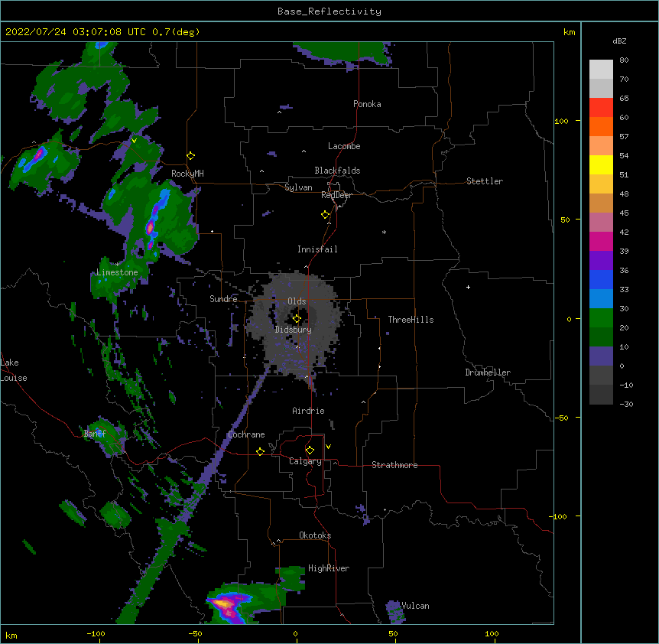Click the yellow diamond marker above Calgary label
The width and height of the screenshot is (659, 644).
310,450
